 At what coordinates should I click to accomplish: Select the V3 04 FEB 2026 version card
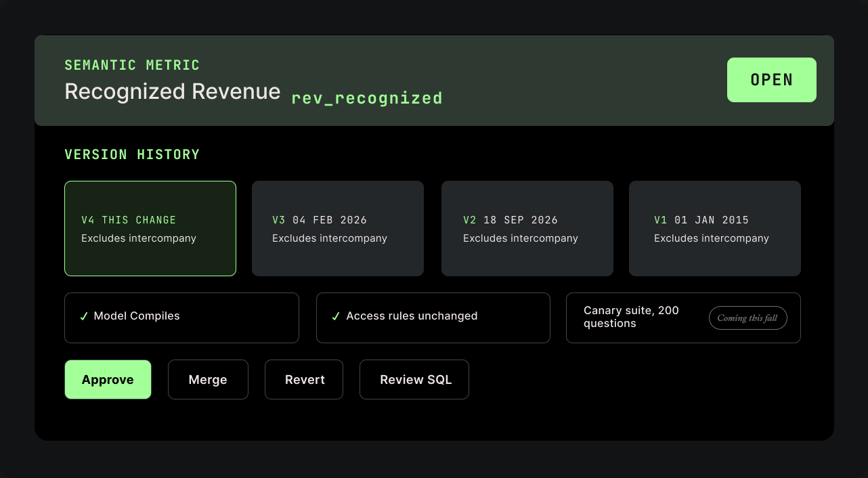click(x=338, y=228)
